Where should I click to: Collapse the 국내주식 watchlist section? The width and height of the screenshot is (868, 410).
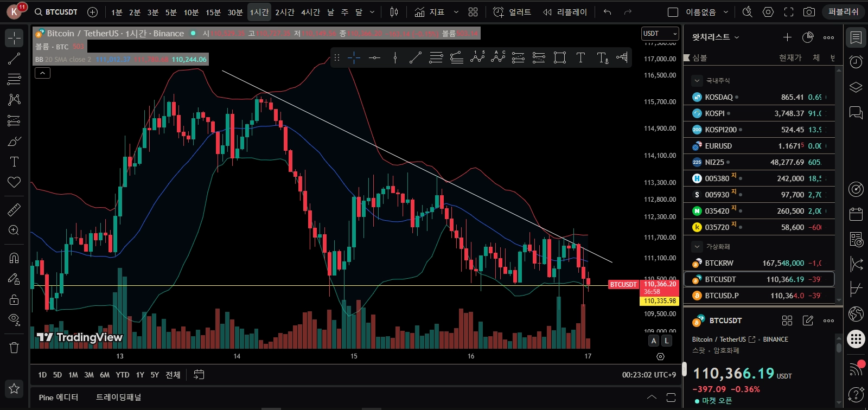(x=697, y=81)
